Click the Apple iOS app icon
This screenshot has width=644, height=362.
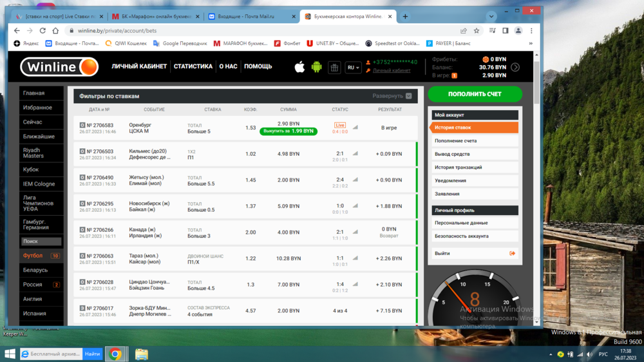299,67
